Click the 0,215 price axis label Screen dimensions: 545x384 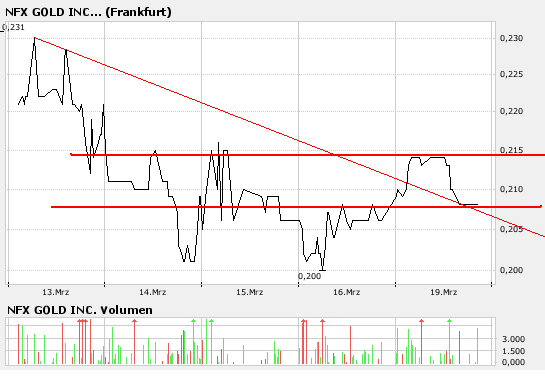pos(511,150)
